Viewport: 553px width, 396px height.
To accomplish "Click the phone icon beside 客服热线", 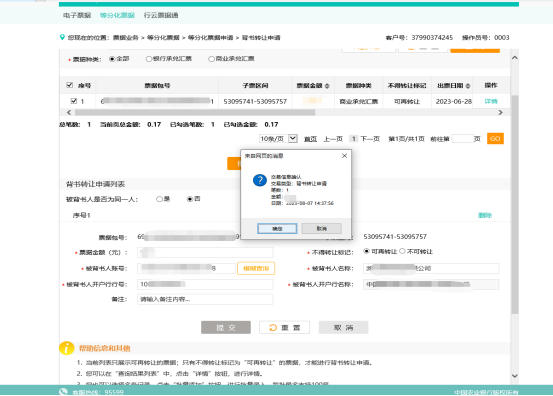I will point(63,391).
